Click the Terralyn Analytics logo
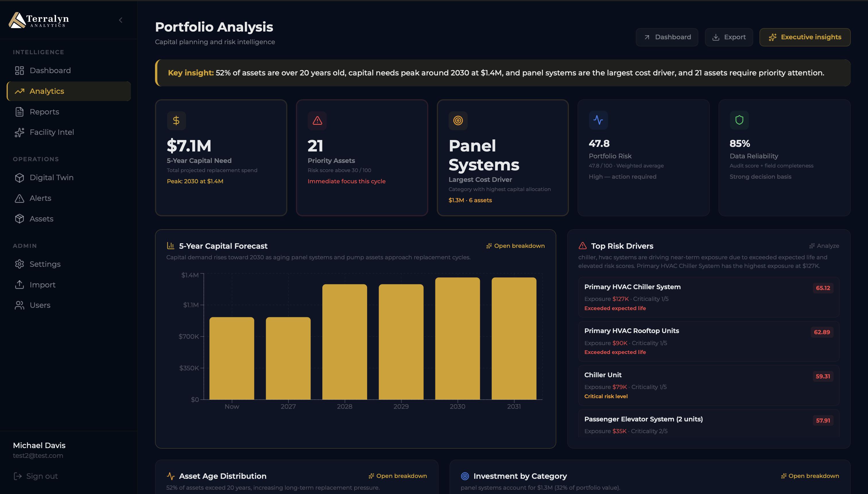The width and height of the screenshot is (868, 494). click(39, 20)
